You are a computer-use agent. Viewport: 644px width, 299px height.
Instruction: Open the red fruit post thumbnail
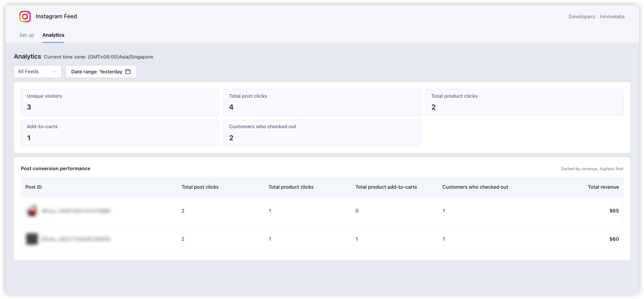click(32, 211)
